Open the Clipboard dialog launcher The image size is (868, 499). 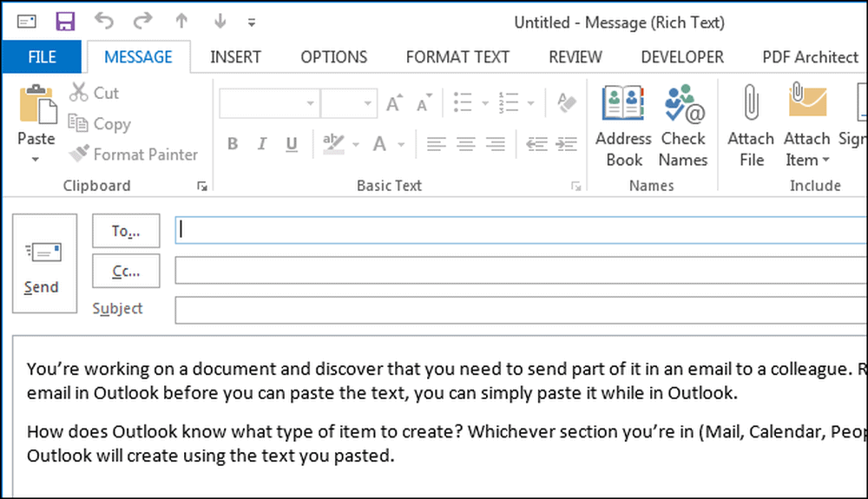point(202,187)
